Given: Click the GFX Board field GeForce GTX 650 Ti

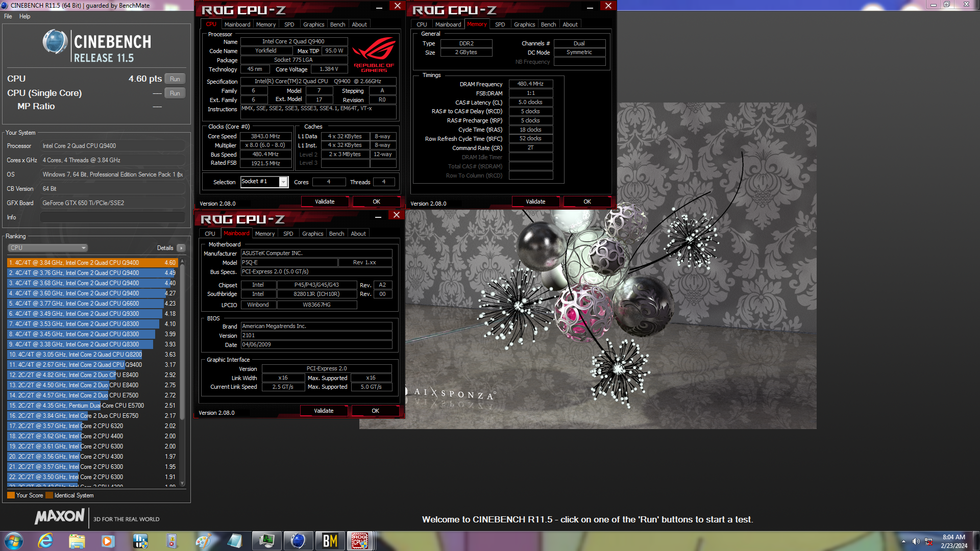Looking at the screenshot, I should tap(112, 203).
